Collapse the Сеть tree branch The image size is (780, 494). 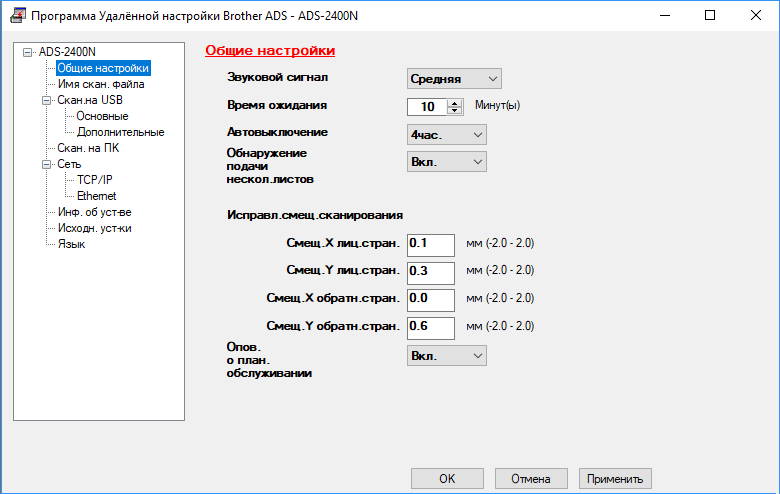(46, 164)
